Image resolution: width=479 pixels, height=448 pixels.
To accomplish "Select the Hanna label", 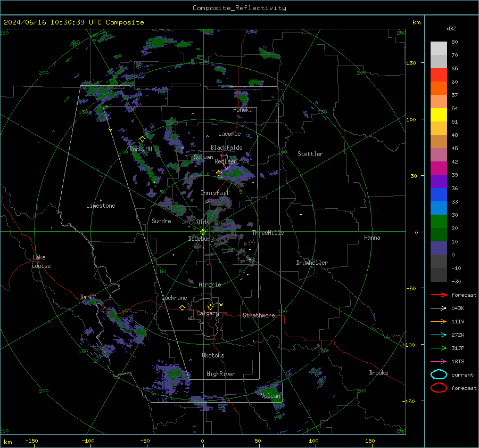I will (372, 238).
